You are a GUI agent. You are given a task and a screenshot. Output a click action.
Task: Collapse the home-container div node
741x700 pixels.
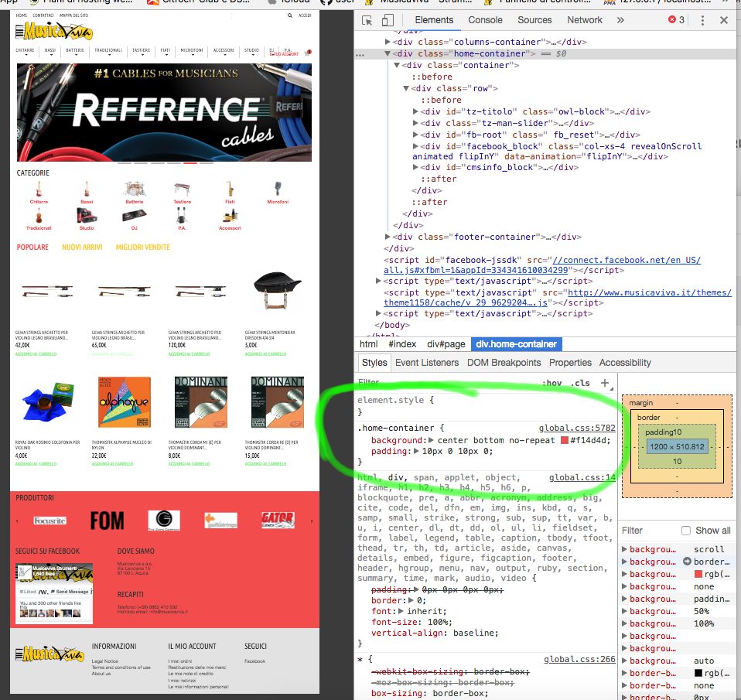click(388, 53)
